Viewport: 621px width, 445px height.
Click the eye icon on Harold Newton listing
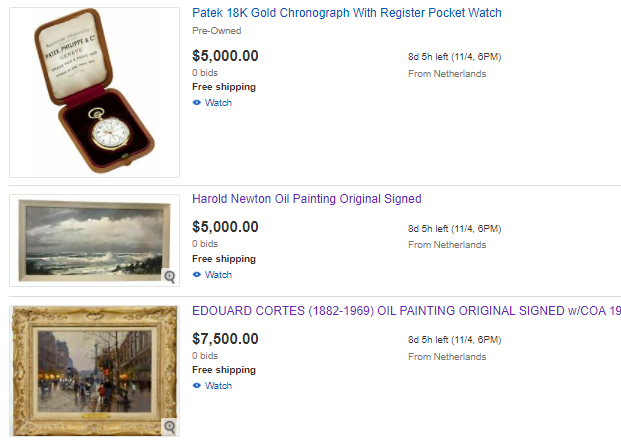pyautogui.click(x=197, y=275)
